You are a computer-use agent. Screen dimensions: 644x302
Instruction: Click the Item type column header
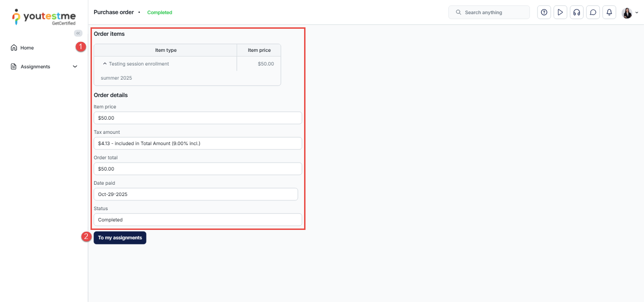click(x=165, y=50)
